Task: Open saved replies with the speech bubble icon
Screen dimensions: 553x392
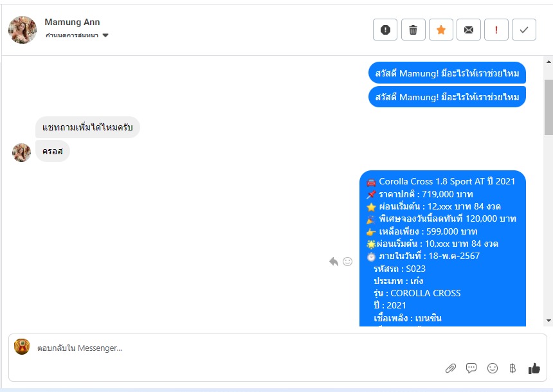Action: pyautogui.click(x=471, y=368)
